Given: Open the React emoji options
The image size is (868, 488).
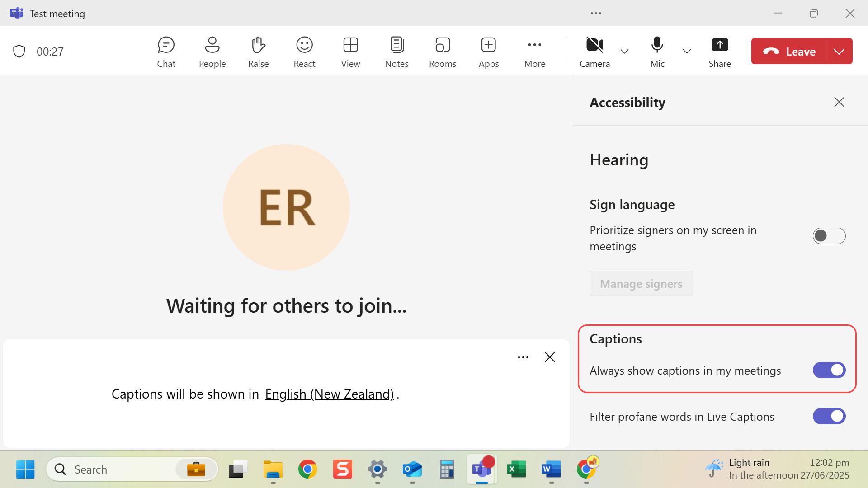Looking at the screenshot, I should [304, 52].
